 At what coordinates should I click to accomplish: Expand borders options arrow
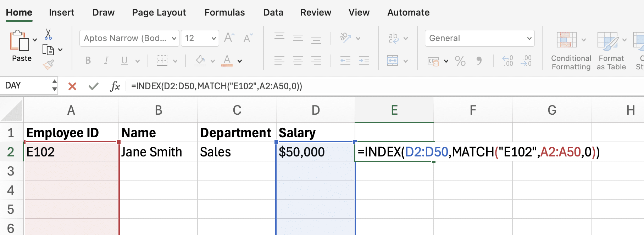[x=175, y=61]
